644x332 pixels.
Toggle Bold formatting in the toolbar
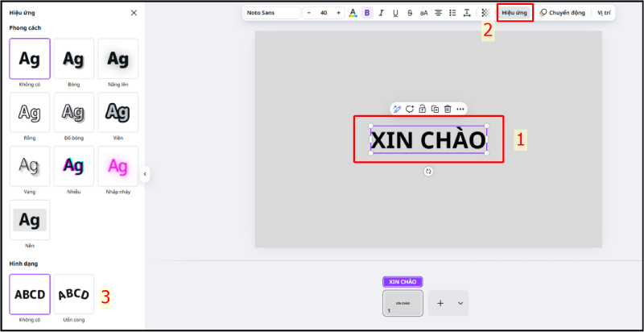click(x=367, y=13)
